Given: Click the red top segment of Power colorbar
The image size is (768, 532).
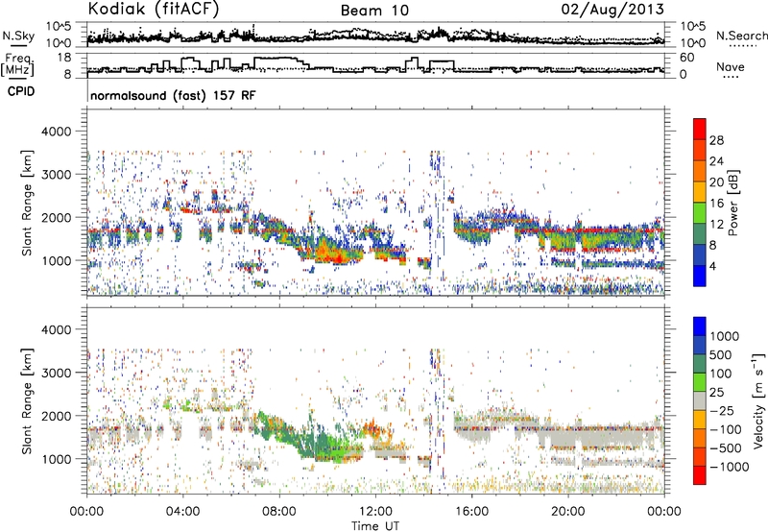Looking at the screenshot, I should click(700, 129).
